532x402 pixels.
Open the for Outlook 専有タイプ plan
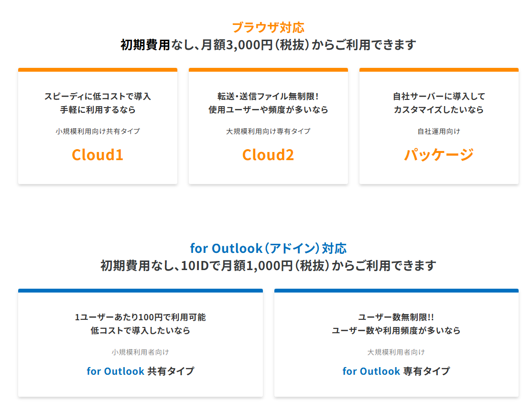click(x=396, y=371)
